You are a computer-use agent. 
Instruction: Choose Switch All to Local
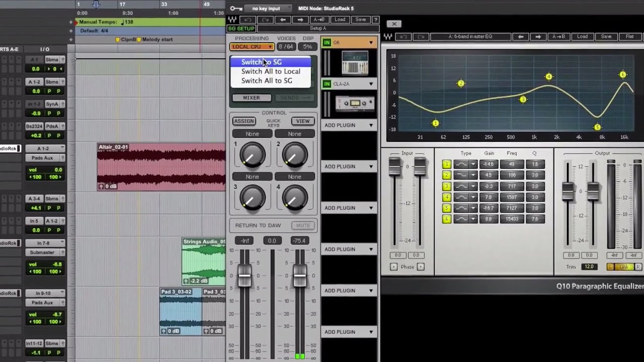click(x=270, y=71)
